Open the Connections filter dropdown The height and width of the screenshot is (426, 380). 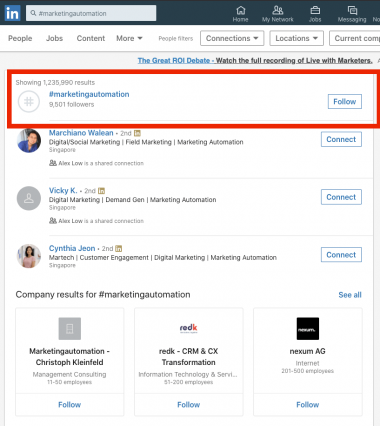tap(232, 38)
